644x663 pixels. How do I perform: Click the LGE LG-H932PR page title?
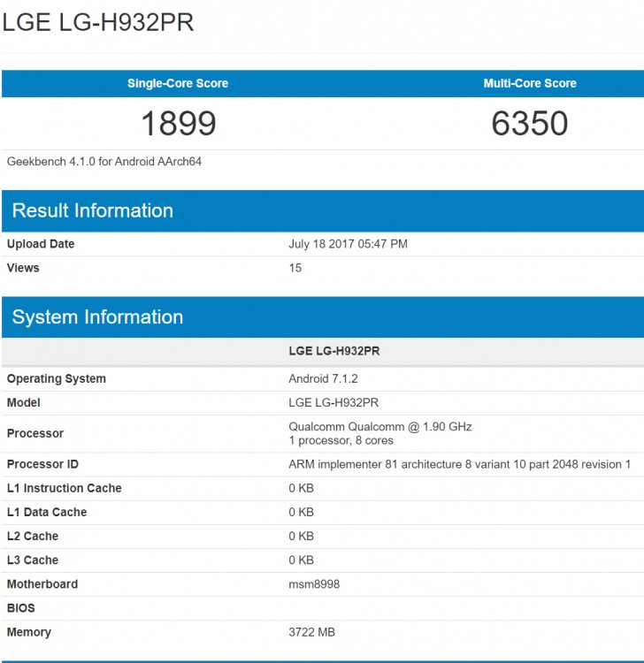click(x=98, y=23)
